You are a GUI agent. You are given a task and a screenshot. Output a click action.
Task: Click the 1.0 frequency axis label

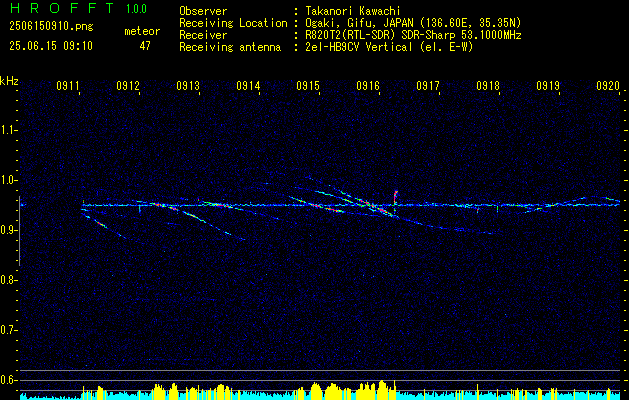(8, 180)
